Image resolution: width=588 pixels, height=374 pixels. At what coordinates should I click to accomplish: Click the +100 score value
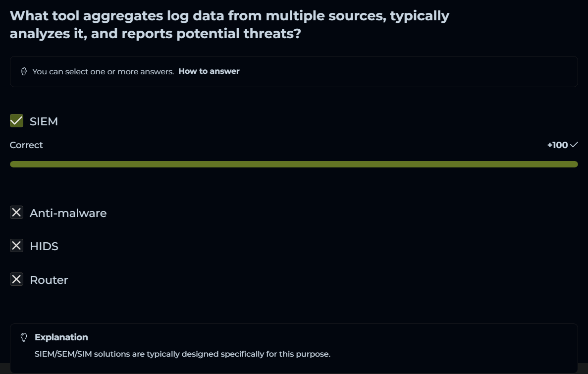tap(557, 145)
